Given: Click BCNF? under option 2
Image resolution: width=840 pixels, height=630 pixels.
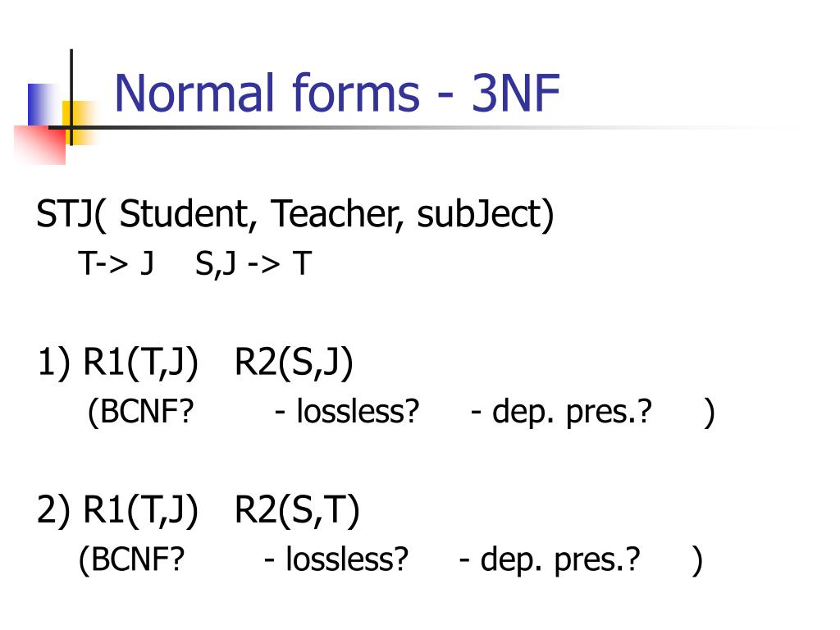Looking at the screenshot, I should 131,559.
